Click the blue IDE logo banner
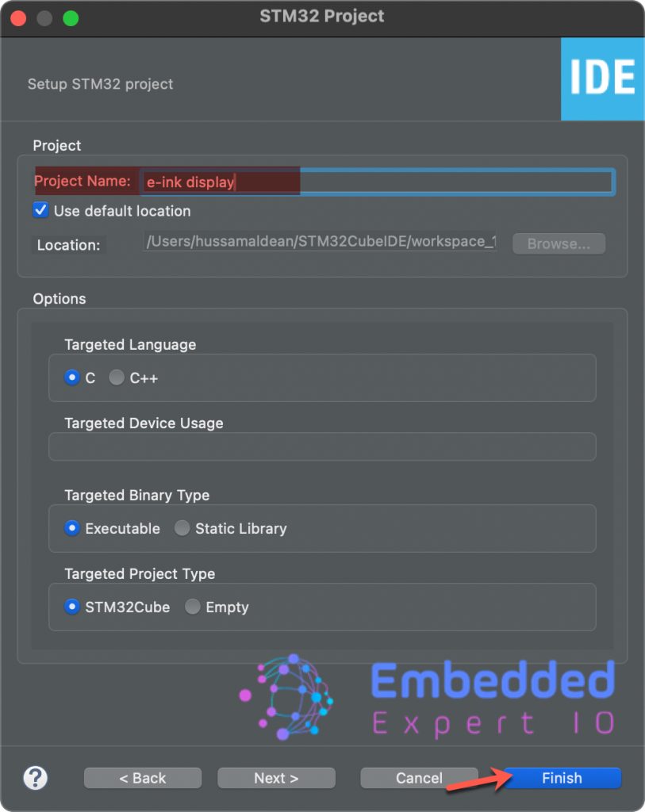645x812 pixels. [602, 79]
